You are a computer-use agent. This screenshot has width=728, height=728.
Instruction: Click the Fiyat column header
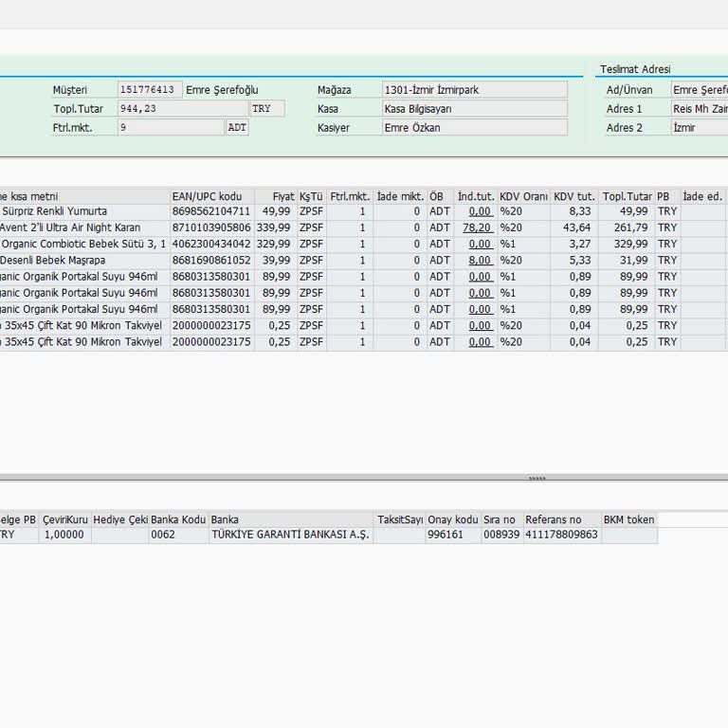[276, 196]
